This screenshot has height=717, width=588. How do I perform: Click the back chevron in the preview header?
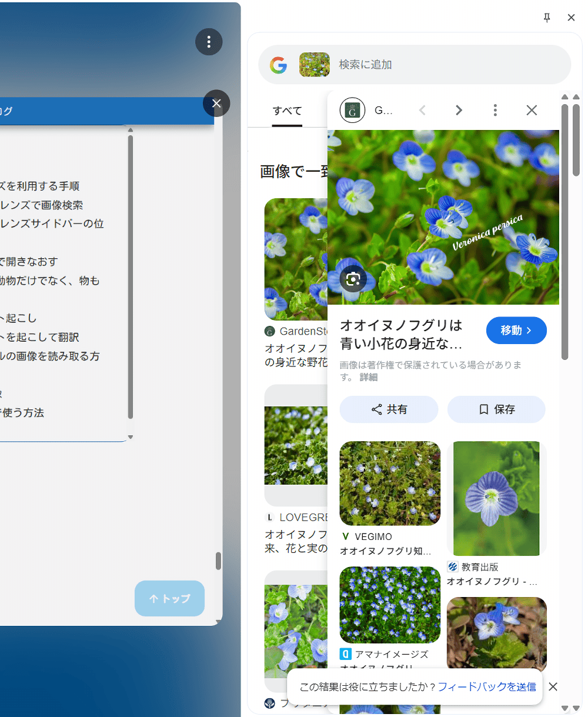pos(423,110)
